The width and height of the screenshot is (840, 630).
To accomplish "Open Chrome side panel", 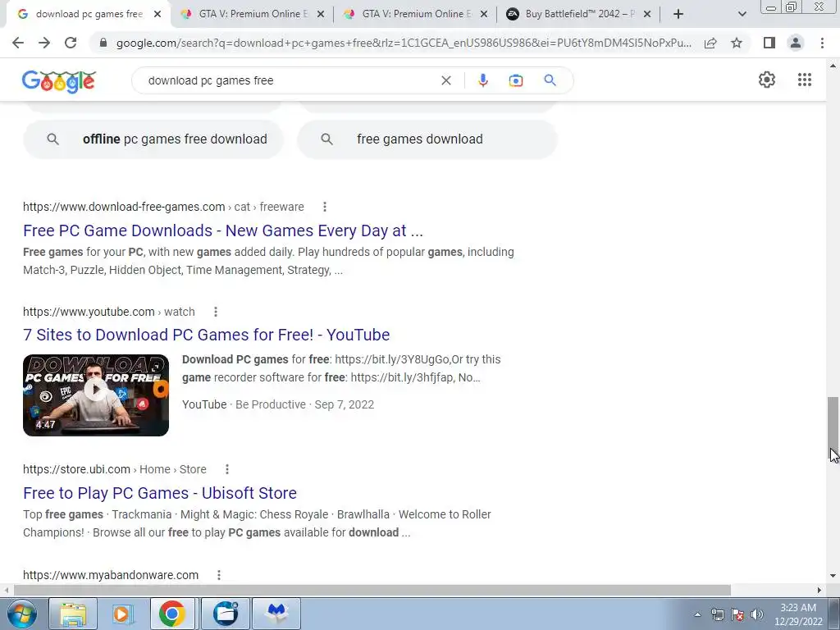I will pyautogui.click(x=769, y=43).
